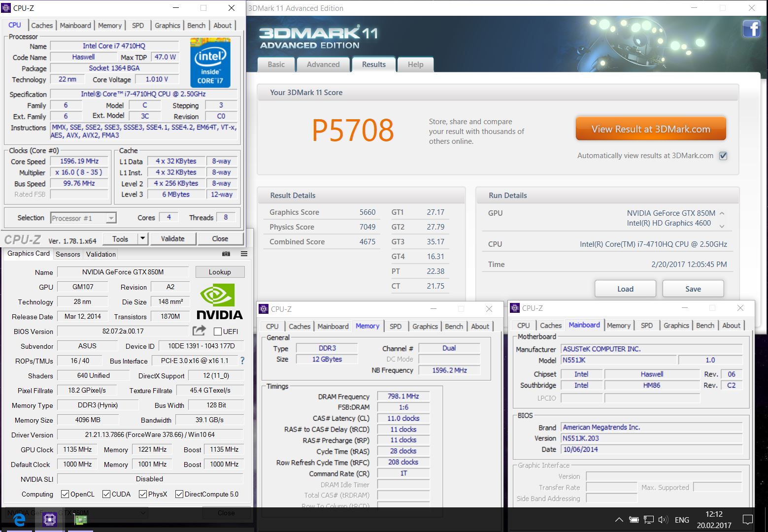Open Microsoft Edge from the taskbar
Screen dimensions: 768x532
tap(19, 520)
